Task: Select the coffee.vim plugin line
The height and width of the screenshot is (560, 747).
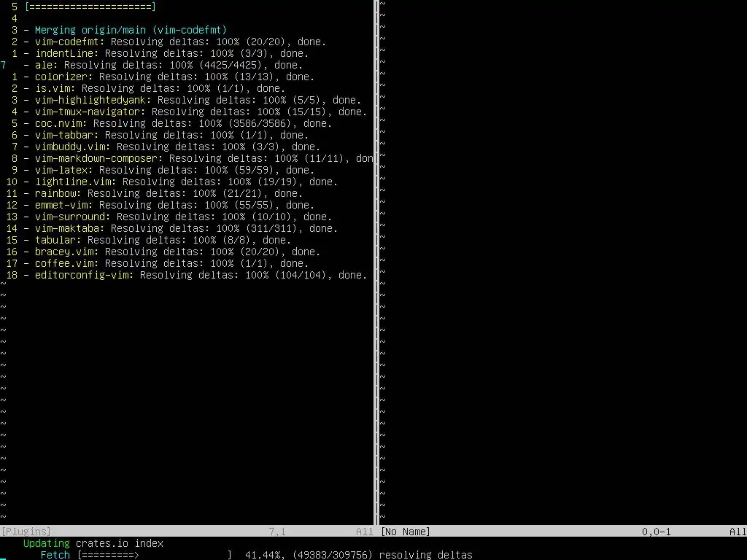Action: click(166, 263)
